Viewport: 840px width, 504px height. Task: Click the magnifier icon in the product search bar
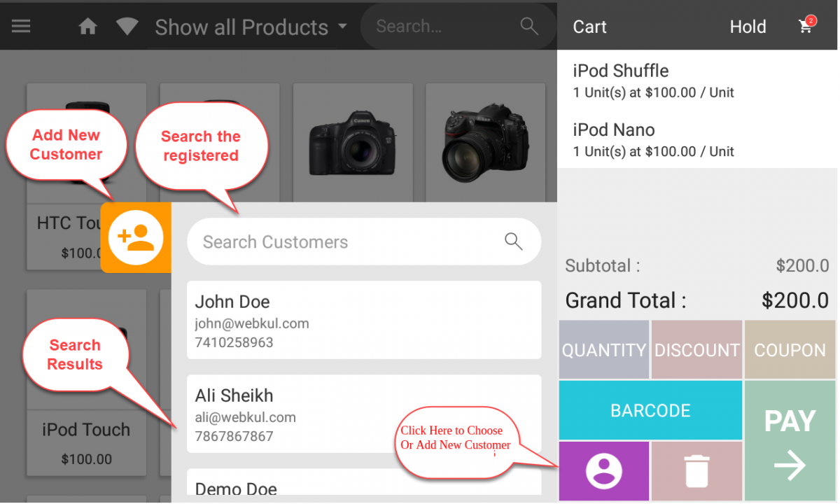click(x=528, y=26)
